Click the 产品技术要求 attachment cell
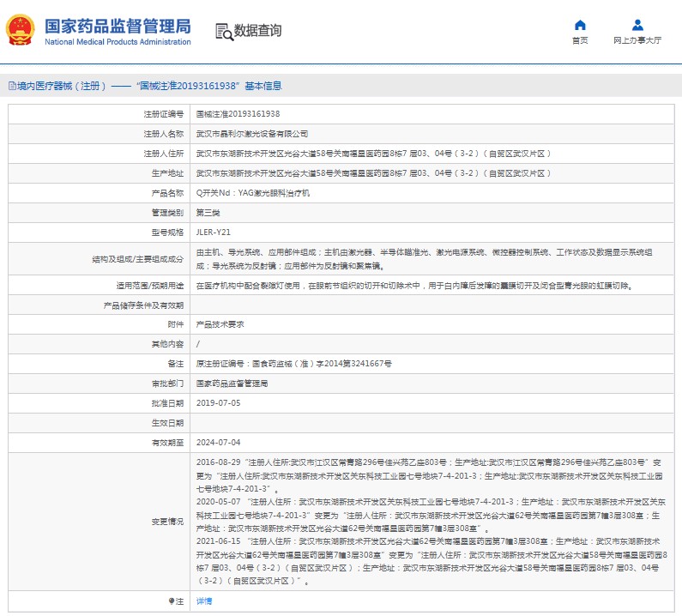Image resolution: width=682 pixels, height=616 pixels. click(x=220, y=324)
